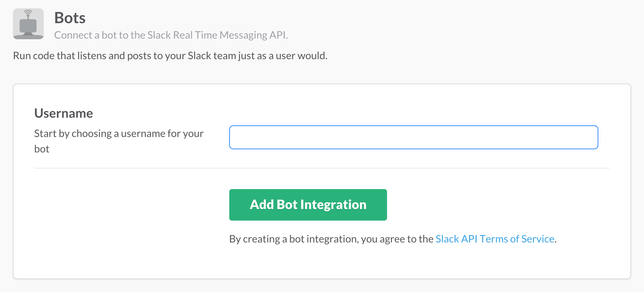
Task: Click the "Bots" page heading
Action: click(70, 18)
